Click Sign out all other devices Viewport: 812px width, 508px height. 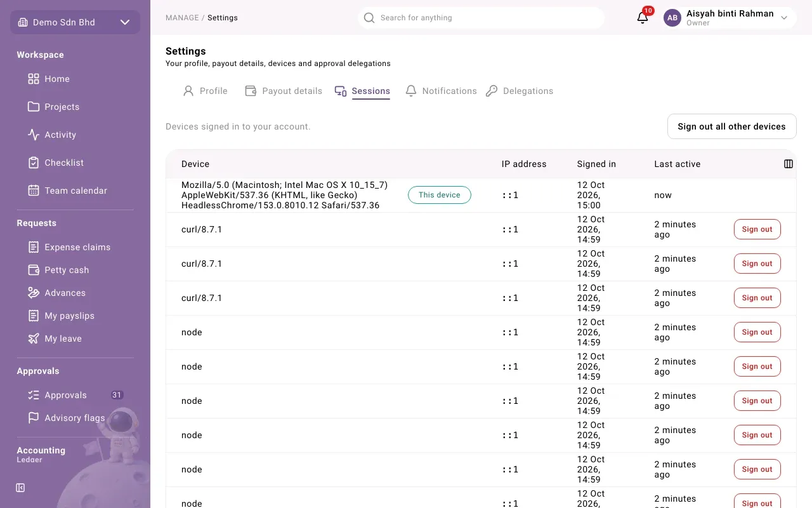point(731,126)
